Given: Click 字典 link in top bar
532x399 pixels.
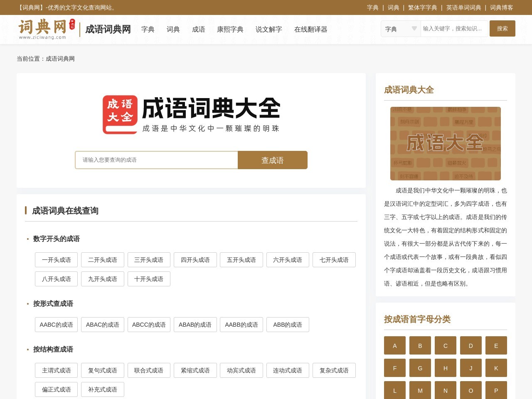Looking at the screenshot, I should pyautogui.click(x=373, y=7).
